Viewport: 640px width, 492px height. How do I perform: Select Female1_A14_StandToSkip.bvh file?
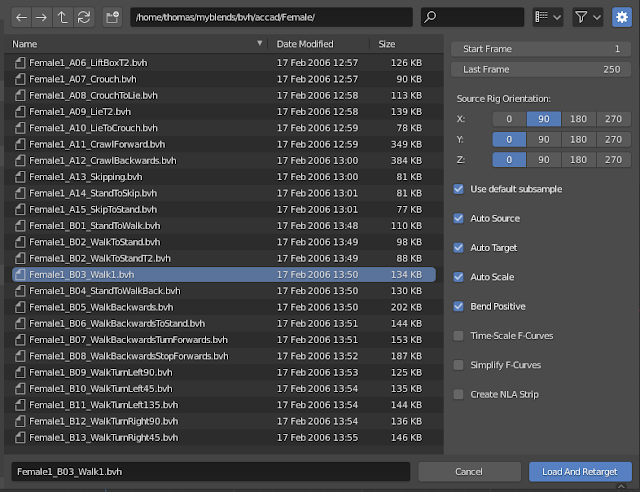point(224,193)
